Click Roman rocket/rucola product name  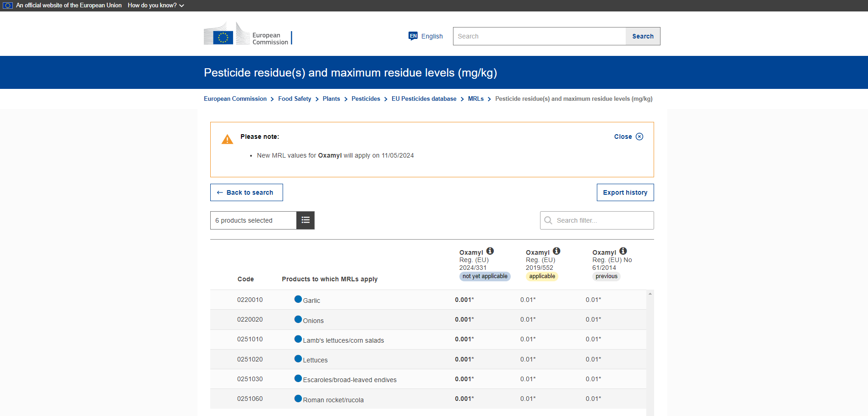tap(333, 400)
